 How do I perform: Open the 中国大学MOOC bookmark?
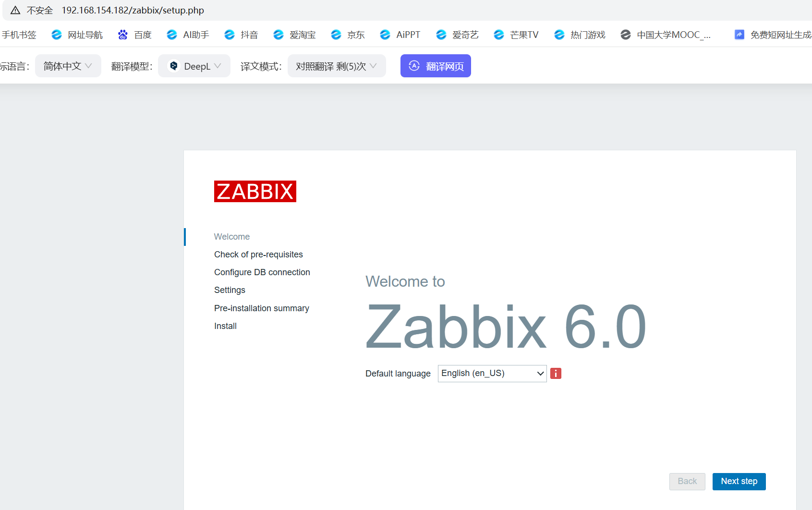click(673, 35)
